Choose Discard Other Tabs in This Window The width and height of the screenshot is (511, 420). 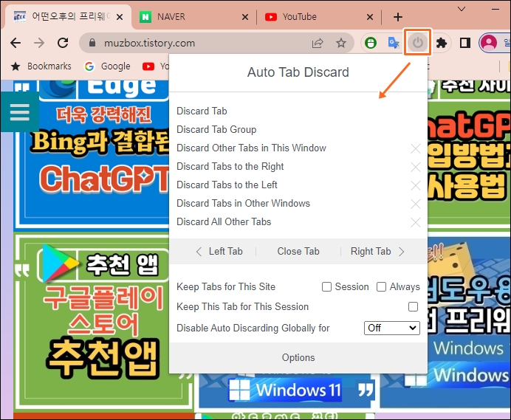coord(251,148)
